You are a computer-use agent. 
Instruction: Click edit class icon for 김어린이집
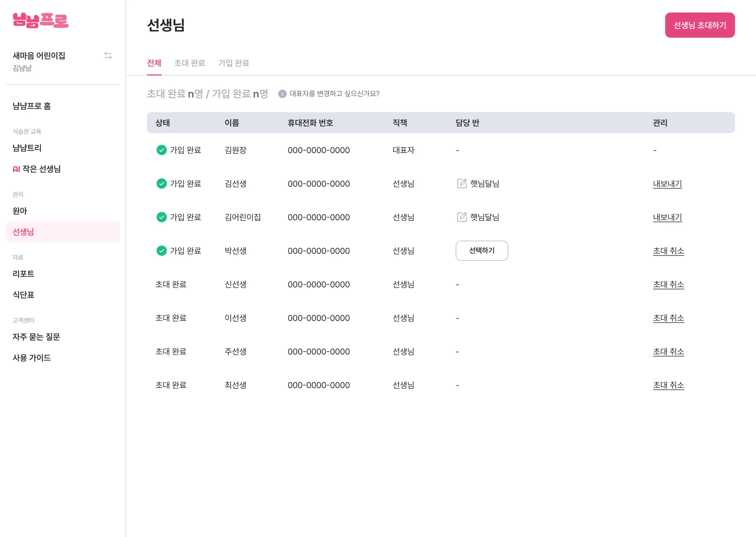point(462,217)
